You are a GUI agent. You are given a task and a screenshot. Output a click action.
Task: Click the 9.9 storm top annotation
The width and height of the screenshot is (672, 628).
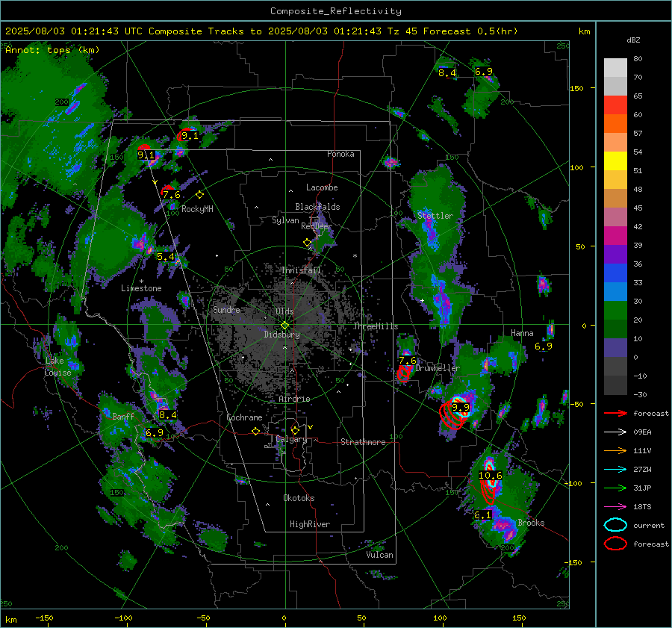[x=461, y=407]
